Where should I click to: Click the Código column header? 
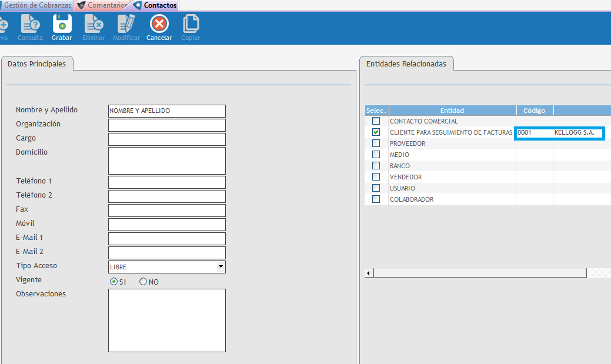[x=535, y=111]
